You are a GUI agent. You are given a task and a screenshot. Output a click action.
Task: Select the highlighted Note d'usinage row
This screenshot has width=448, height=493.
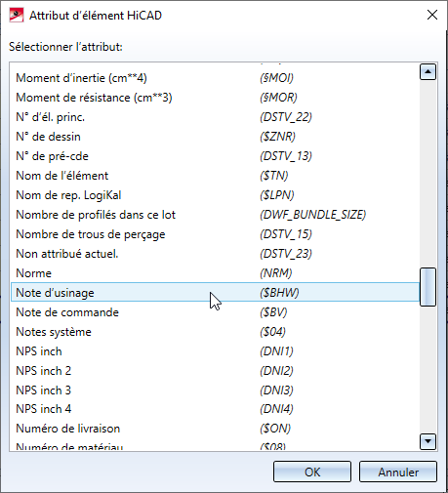(x=215, y=293)
